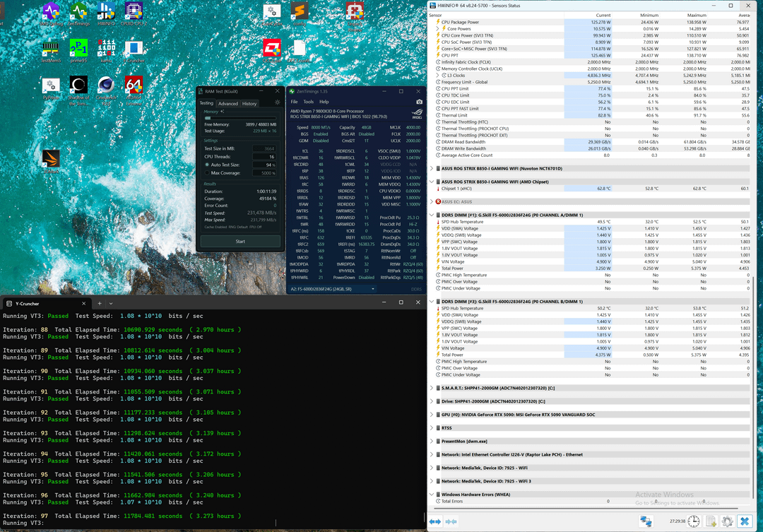Expand the S.M.A.R.T. SHPP41-2000GM sensor group
The image size is (763, 532).
tap(432, 388)
